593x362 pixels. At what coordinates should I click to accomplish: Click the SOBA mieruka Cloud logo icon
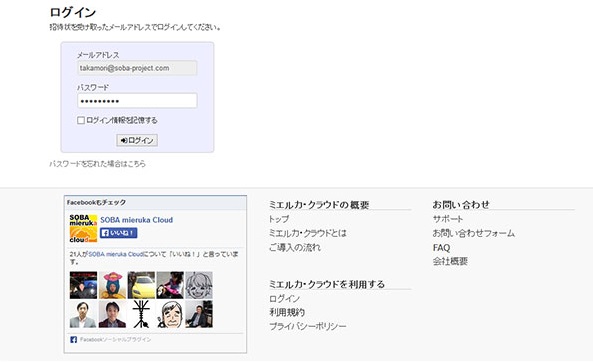coord(83,228)
